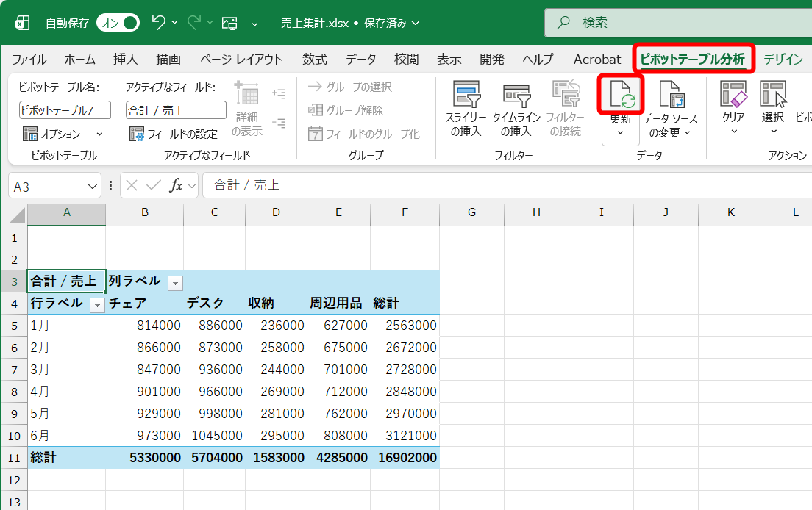The width and height of the screenshot is (812, 510).
Task: Switch to the 校閲 tab
Action: (x=407, y=60)
